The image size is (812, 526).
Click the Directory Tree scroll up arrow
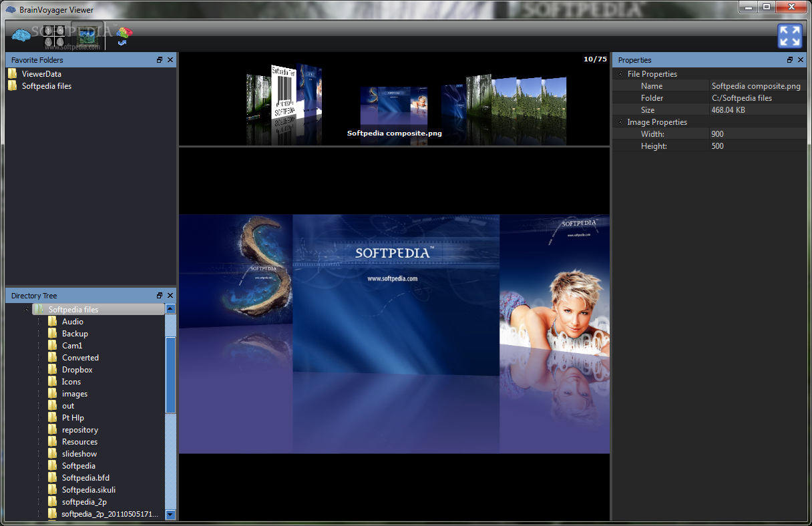170,309
